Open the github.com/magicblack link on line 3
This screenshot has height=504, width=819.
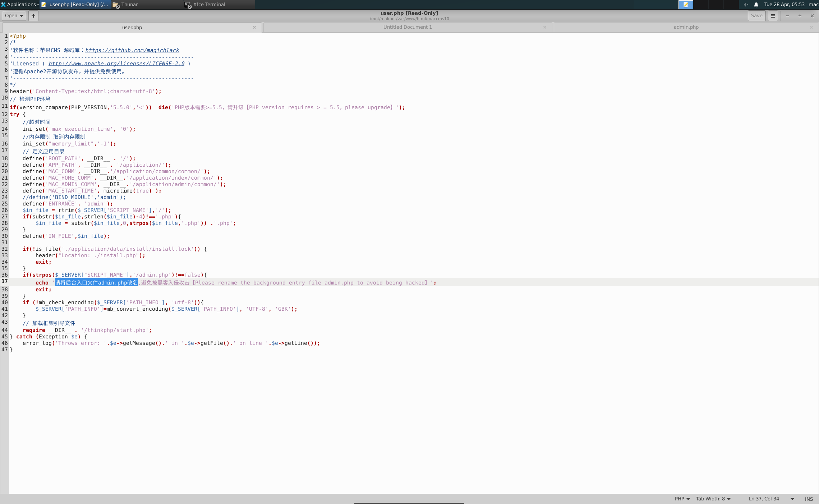point(132,50)
